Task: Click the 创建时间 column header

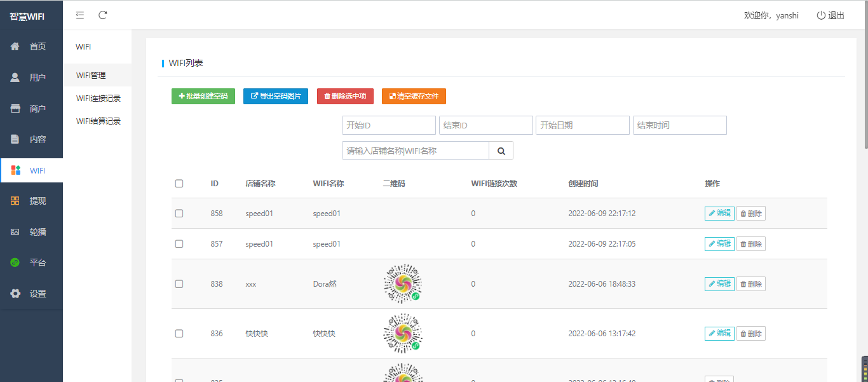Action: [x=583, y=184]
